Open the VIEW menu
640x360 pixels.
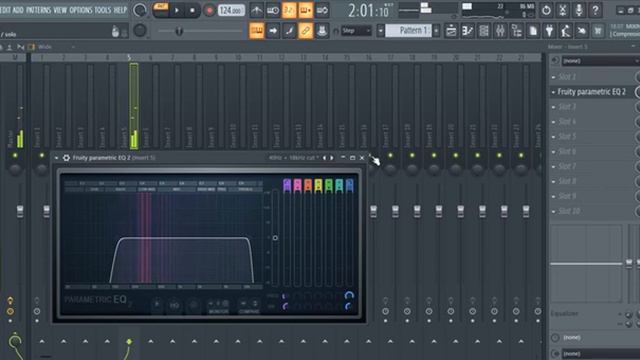click(x=60, y=10)
